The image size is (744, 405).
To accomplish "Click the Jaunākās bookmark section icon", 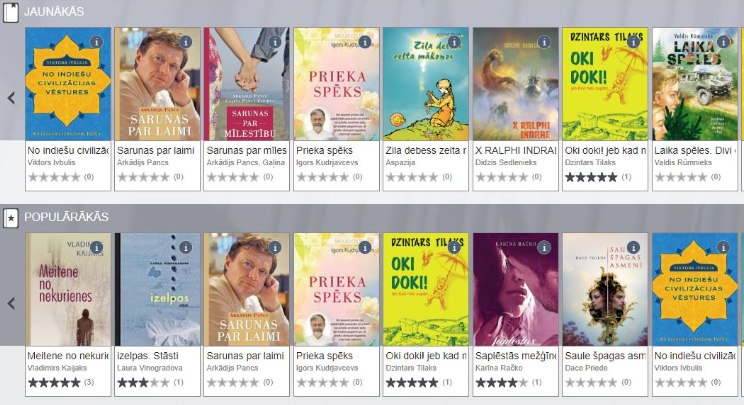I will [x=11, y=12].
